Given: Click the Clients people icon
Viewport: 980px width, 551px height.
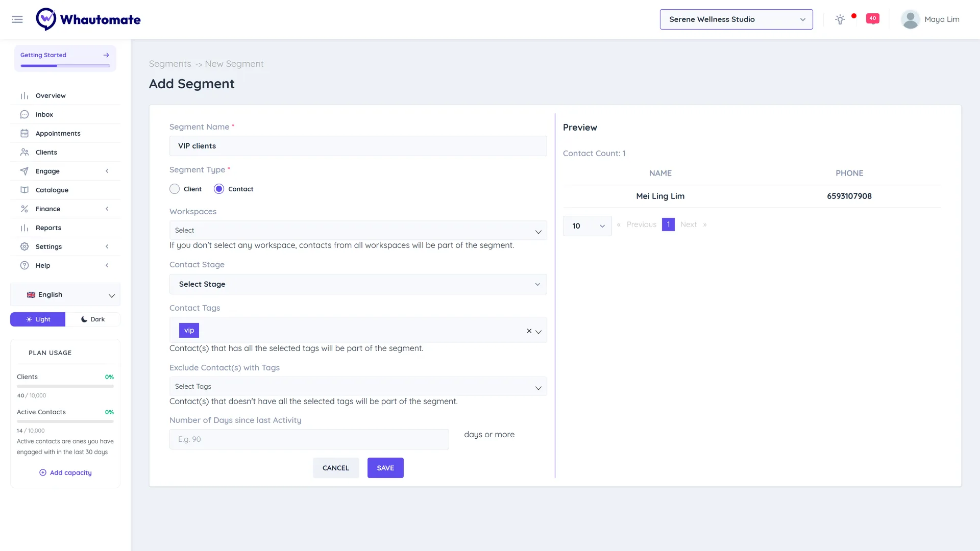Looking at the screenshot, I should [24, 152].
